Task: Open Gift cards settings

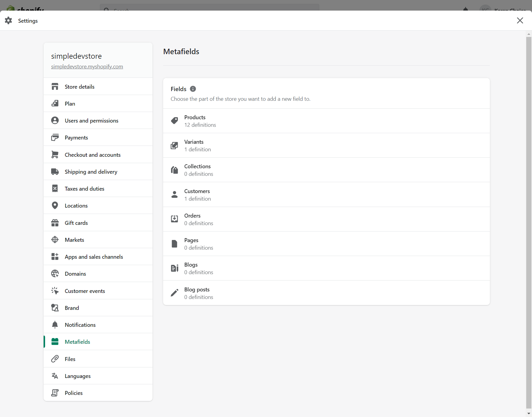Action: 98,223
